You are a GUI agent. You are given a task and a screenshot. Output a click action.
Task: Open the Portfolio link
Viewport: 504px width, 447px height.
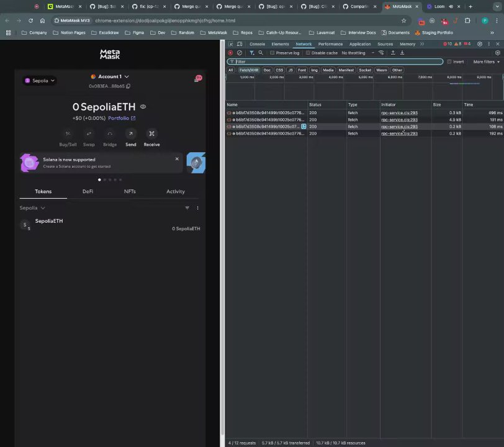(x=122, y=119)
